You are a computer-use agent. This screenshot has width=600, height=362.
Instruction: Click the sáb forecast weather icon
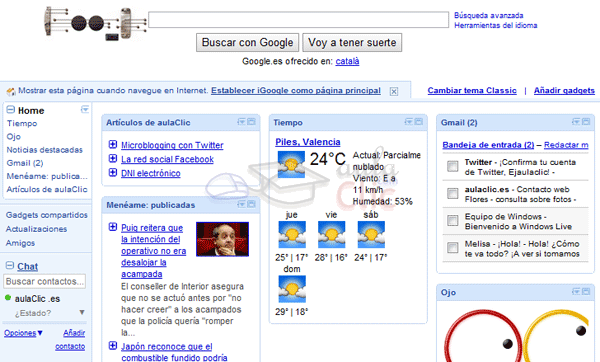pos(371,235)
